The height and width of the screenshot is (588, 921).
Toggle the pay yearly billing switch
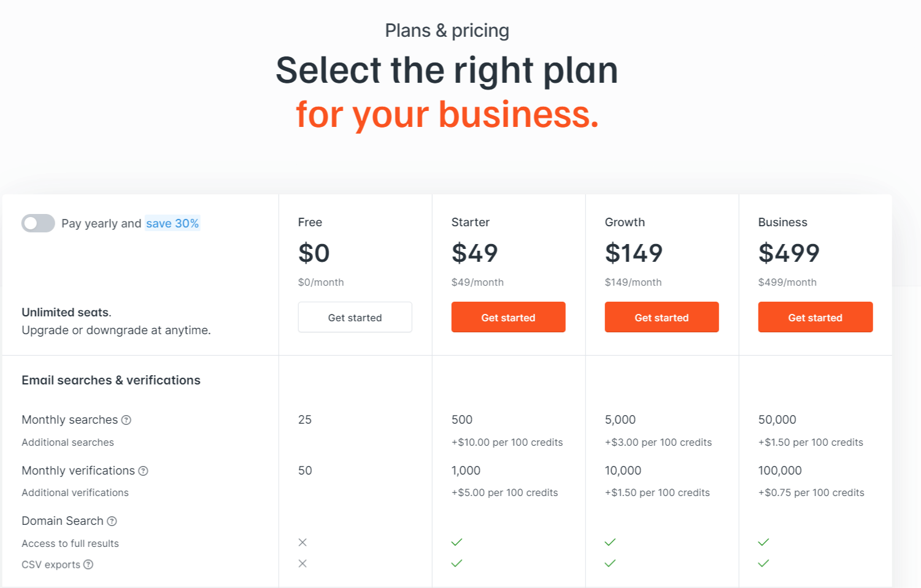point(38,223)
